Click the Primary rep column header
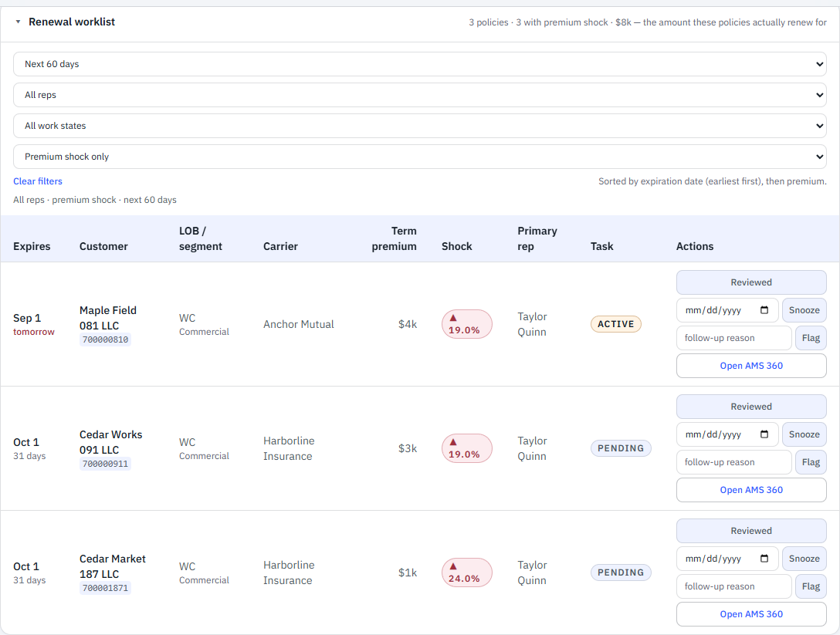The height and width of the screenshot is (635, 840). [537, 238]
